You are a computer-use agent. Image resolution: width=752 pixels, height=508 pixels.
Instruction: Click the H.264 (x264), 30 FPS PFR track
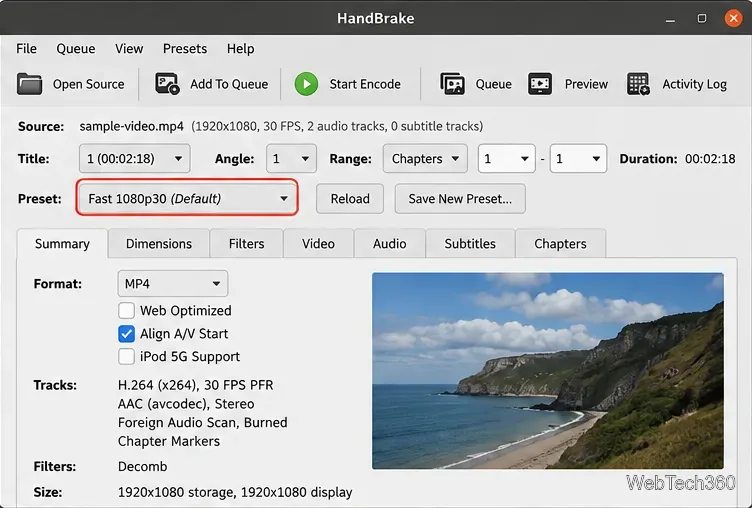click(196, 385)
